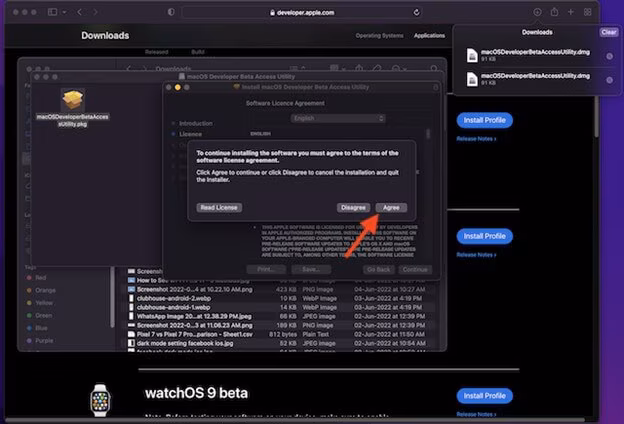Screen dimensions: 624x424
Task: Click the Print... button in installer
Action: [266, 270]
